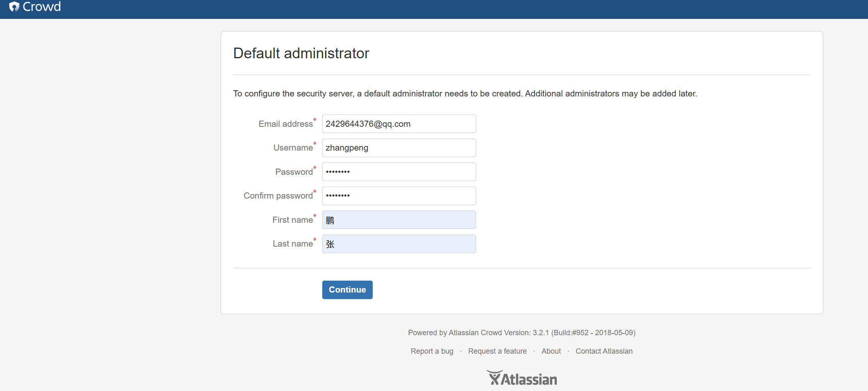
Task: Select the Password input field
Action: tap(399, 172)
